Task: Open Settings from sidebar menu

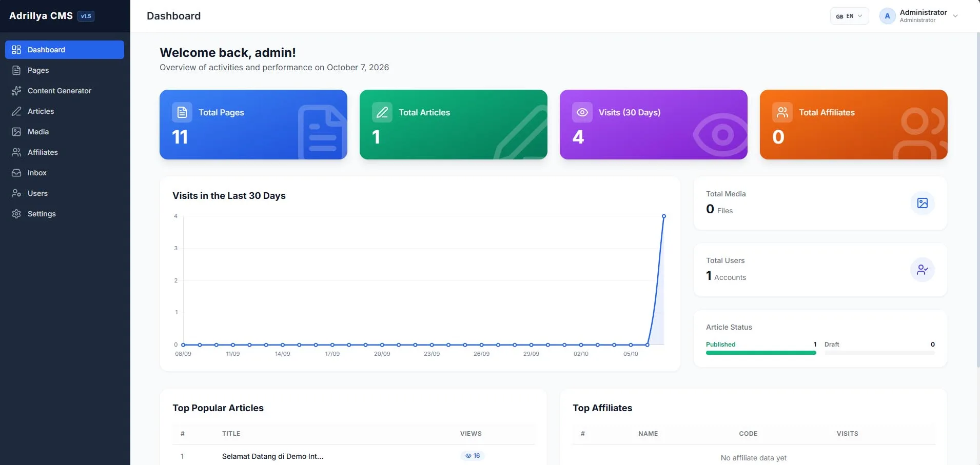Action: pyautogui.click(x=65, y=214)
